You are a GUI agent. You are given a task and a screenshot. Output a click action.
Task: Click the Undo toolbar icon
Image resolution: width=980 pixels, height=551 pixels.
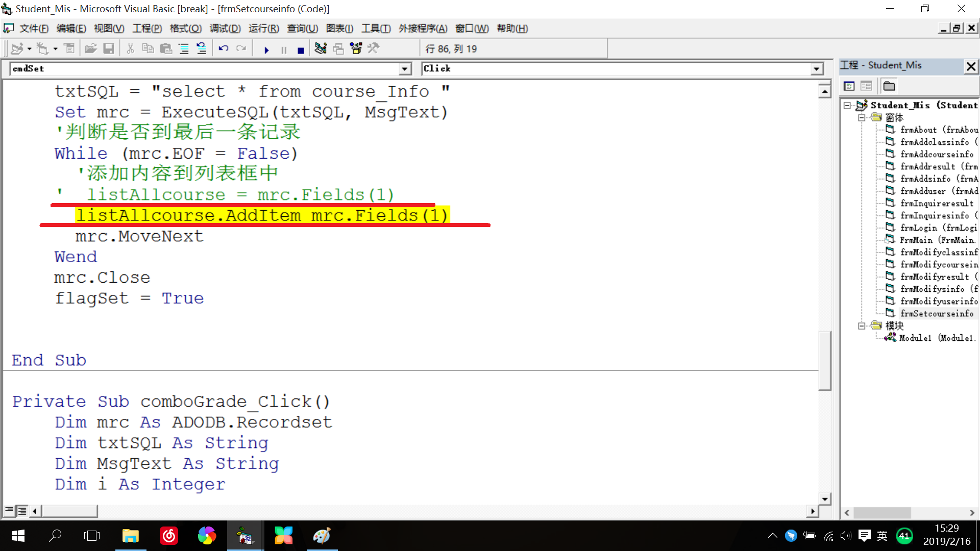pos(224,48)
